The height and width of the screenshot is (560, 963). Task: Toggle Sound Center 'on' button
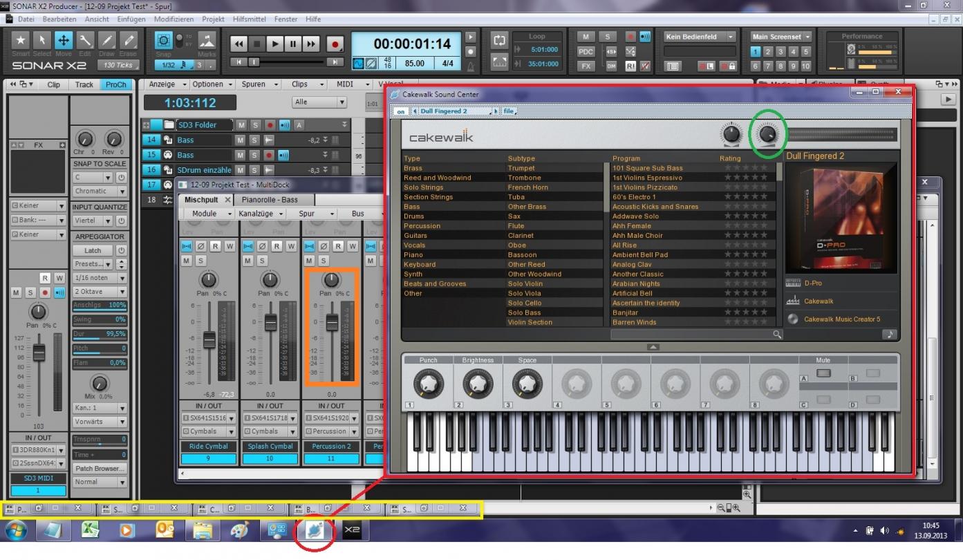click(401, 111)
